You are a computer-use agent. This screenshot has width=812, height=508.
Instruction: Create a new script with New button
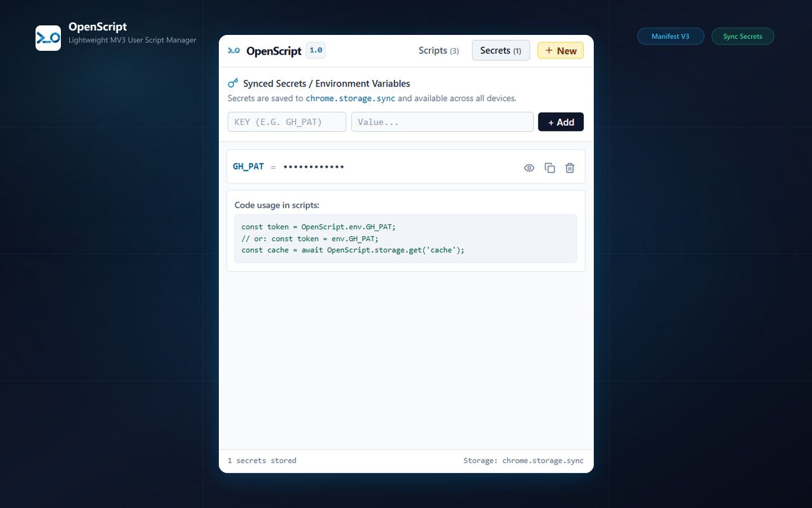(560, 51)
